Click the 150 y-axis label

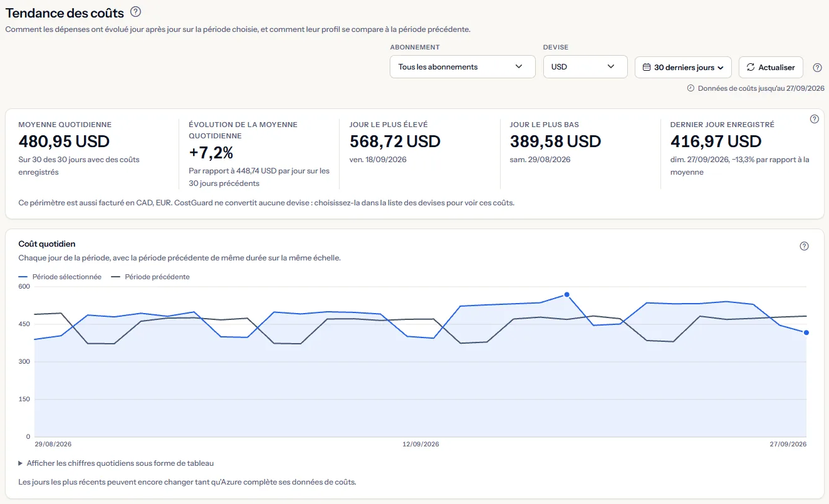[x=24, y=399]
